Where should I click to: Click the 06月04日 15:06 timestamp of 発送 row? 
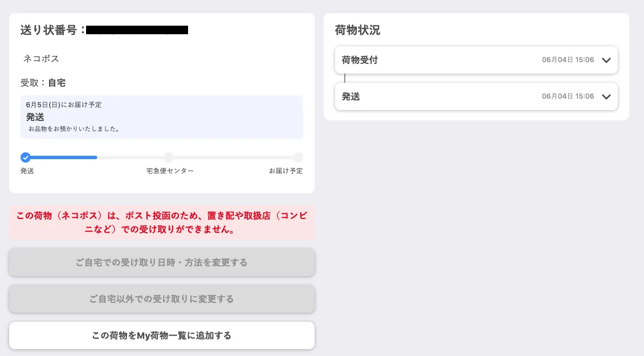[x=568, y=96]
